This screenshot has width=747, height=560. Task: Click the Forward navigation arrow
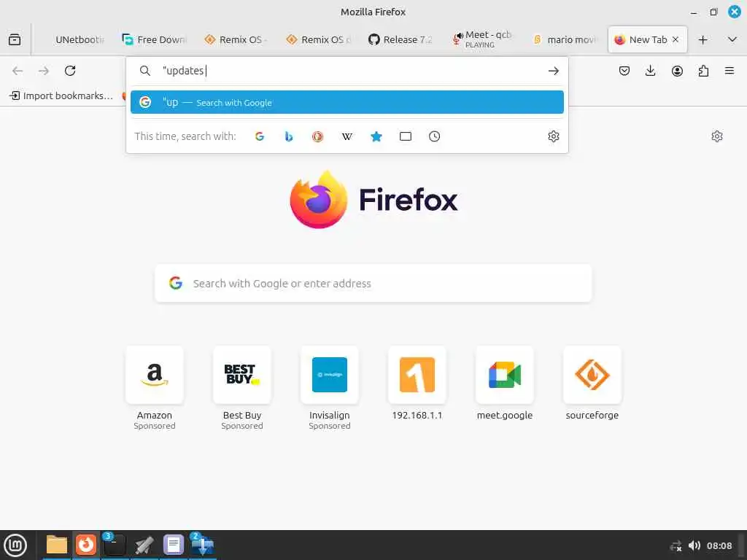tap(44, 71)
